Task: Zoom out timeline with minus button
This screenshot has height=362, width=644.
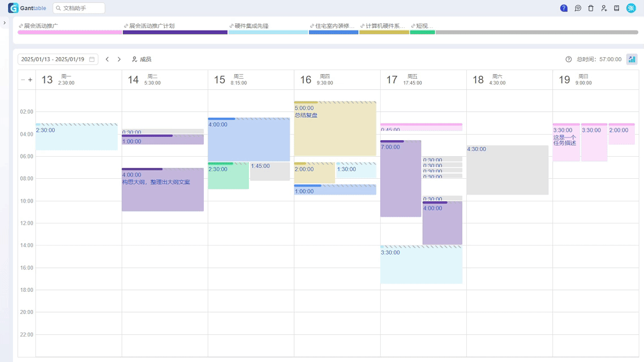Action: pyautogui.click(x=23, y=80)
